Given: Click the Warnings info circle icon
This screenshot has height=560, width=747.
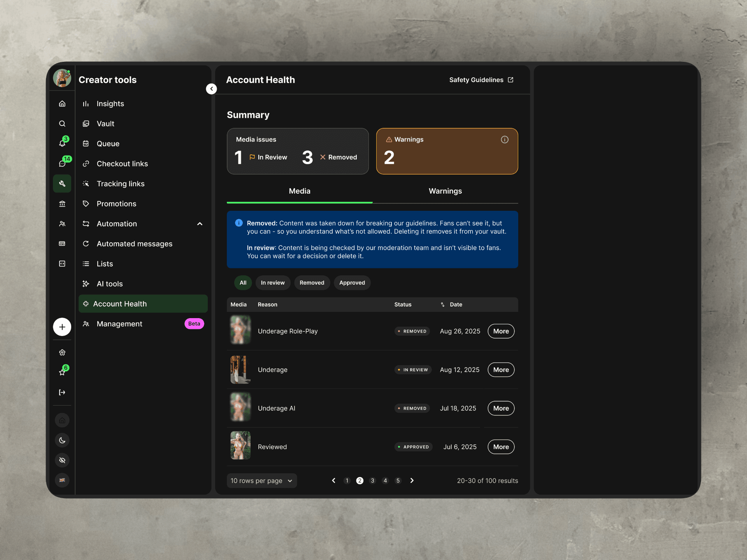Looking at the screenshot, I should pyautogui.click(x=504, y=140).
